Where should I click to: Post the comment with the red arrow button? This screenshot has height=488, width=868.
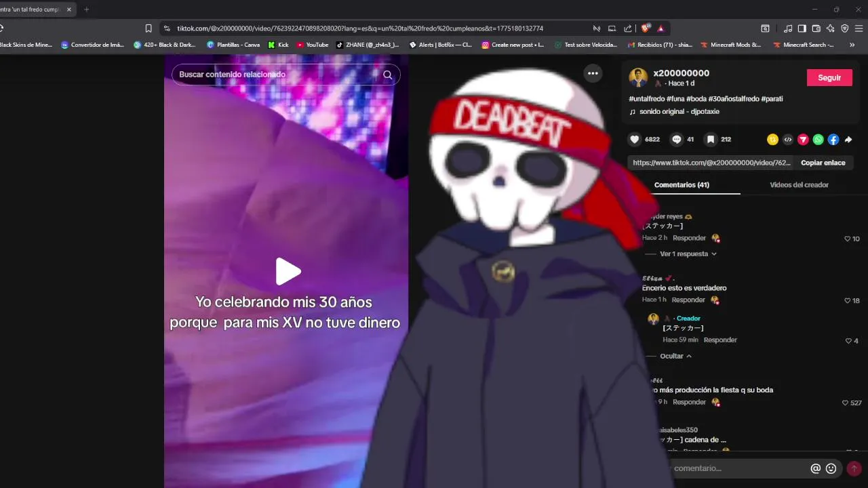854,468
